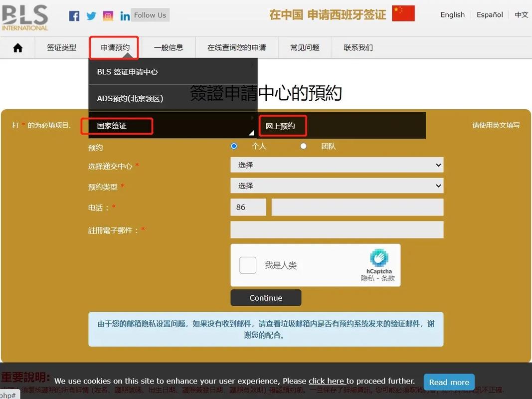The width and height of the screenshot is (532, 399).
Task: Switch language to Español
Action: click(x=490, y=14)
